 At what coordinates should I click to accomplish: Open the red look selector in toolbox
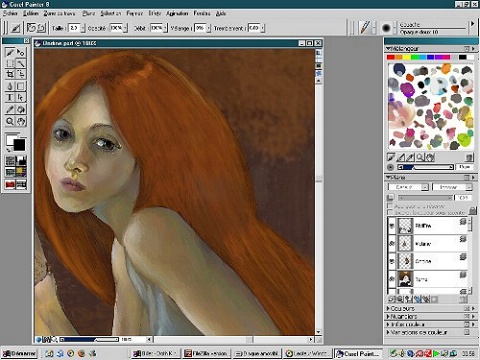[x=10, y=184]
